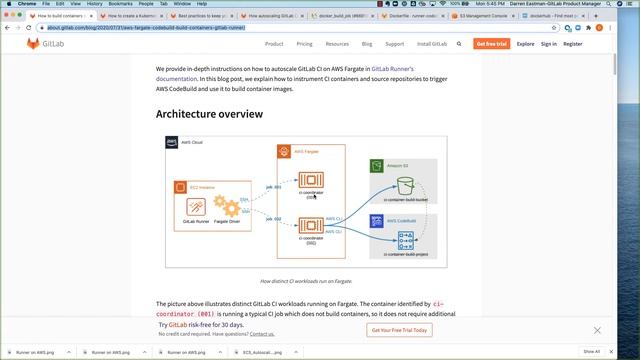Click the page vertical scrollbar thumb
This screenshot has width=640, height=360.
click(x=615, y=64)
